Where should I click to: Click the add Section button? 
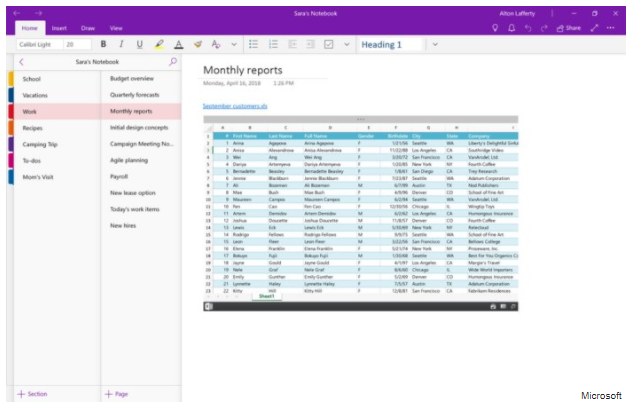coord(32,394)
